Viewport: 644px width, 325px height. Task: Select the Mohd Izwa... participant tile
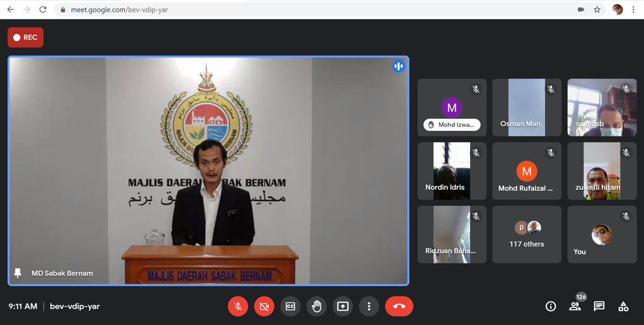click(452, 107)
